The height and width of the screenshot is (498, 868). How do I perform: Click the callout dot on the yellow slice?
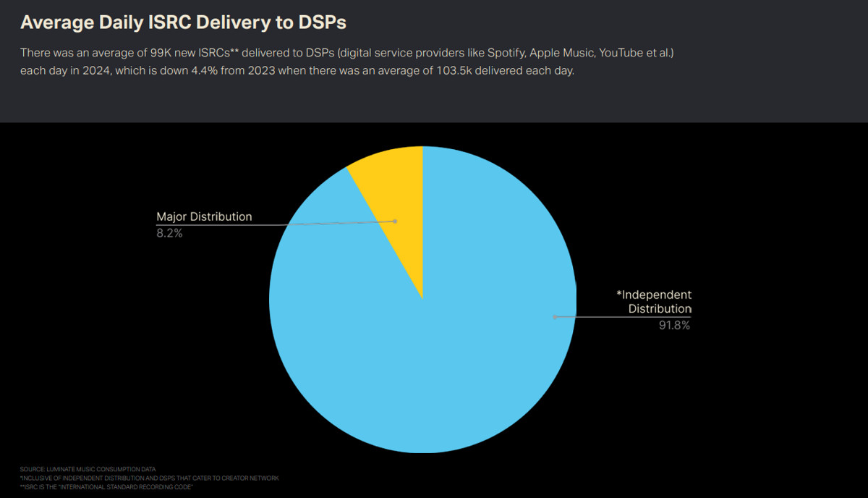coord(395,221)
